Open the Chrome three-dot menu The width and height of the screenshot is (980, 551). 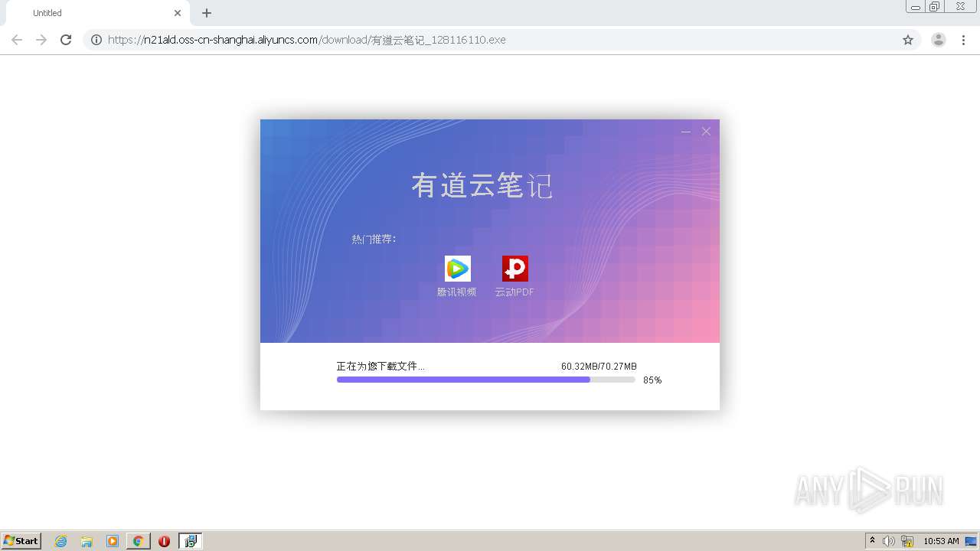pos(964,40)
